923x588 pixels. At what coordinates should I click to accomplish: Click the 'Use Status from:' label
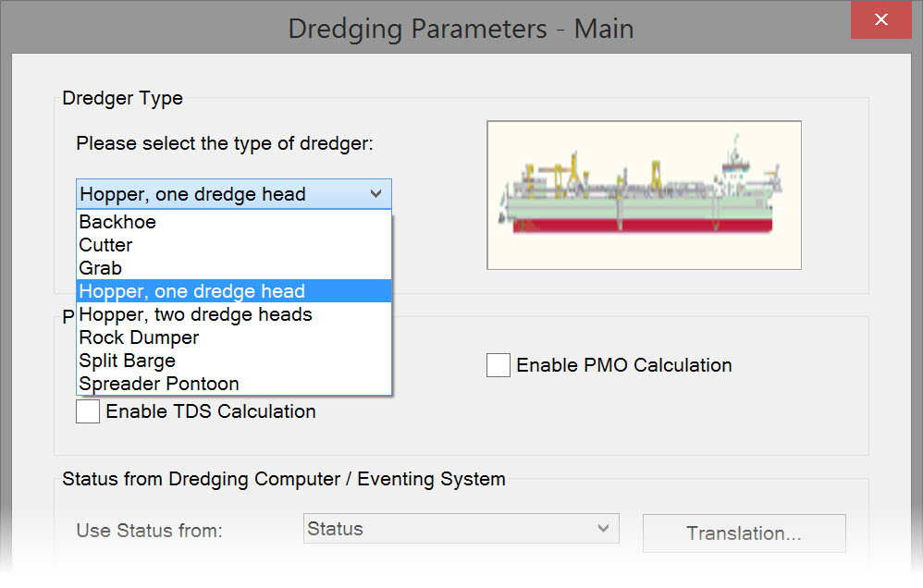(x=149, y=531)
